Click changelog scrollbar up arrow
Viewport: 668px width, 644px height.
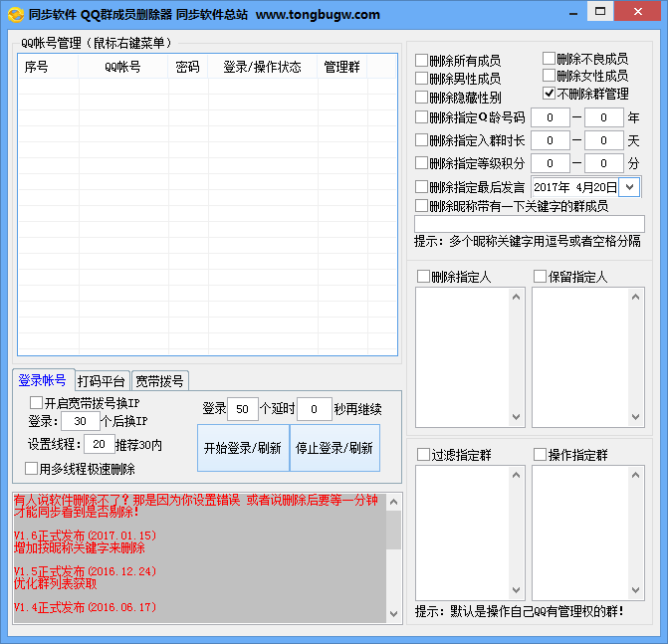(x=393, y=502)
